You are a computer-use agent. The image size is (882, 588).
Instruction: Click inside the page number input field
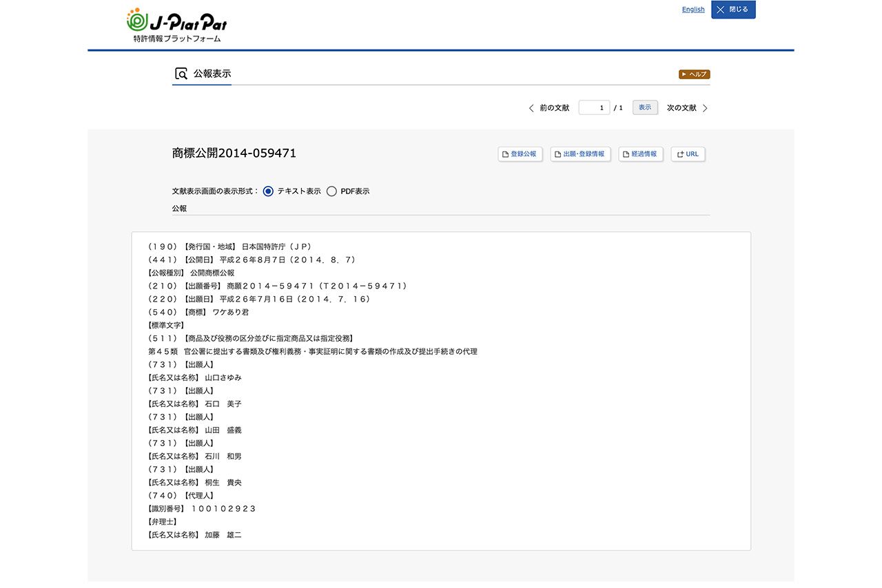click(593, 107)
